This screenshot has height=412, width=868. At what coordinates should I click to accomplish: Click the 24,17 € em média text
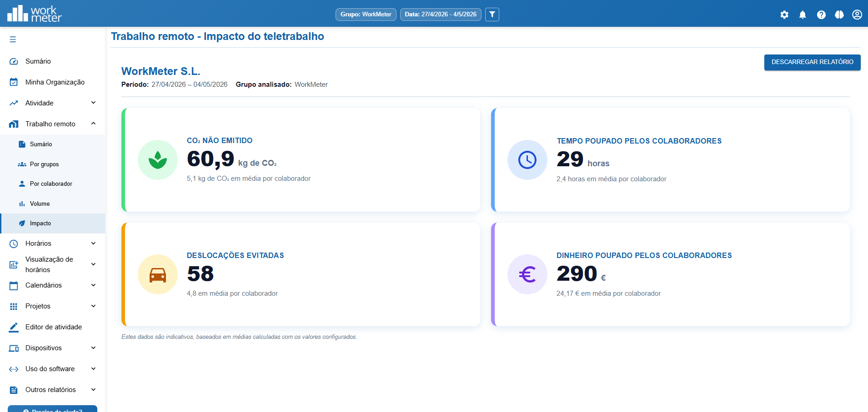[609, 293]
